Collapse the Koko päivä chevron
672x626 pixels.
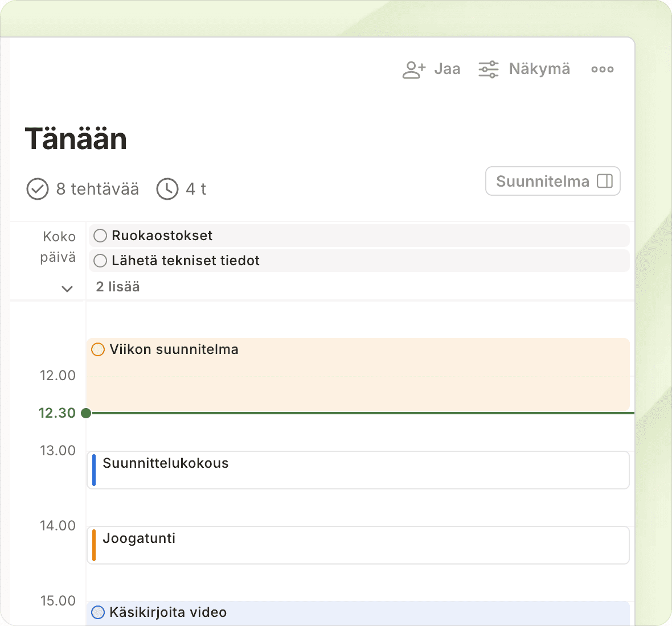pos(67,289)
